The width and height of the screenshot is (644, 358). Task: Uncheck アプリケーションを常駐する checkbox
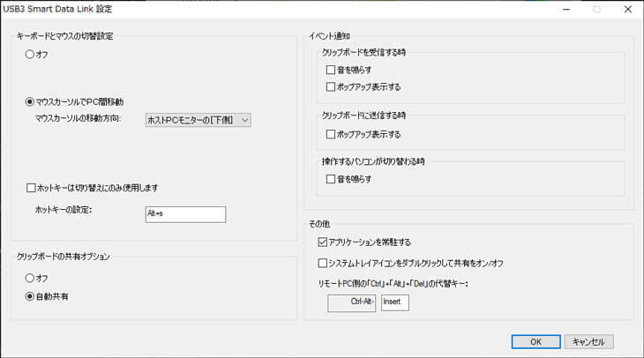click(x=323, y=242)
